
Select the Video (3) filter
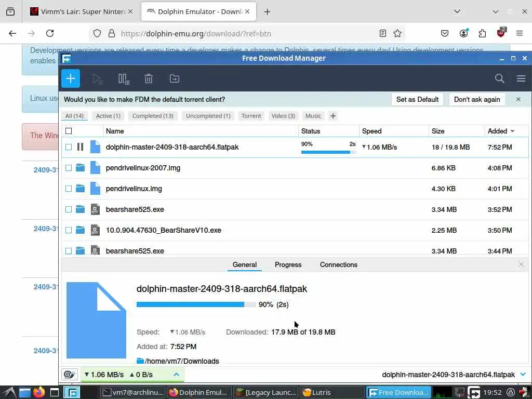[283, 116]
